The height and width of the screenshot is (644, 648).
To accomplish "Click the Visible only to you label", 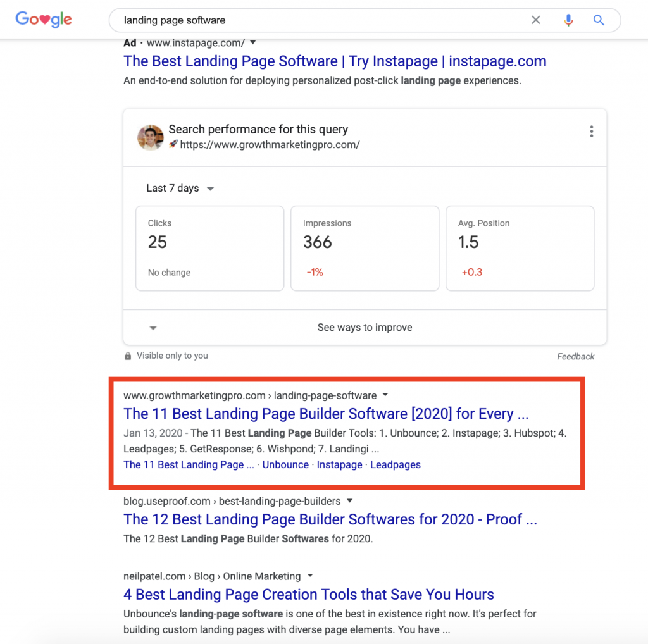I will (172, 356).
